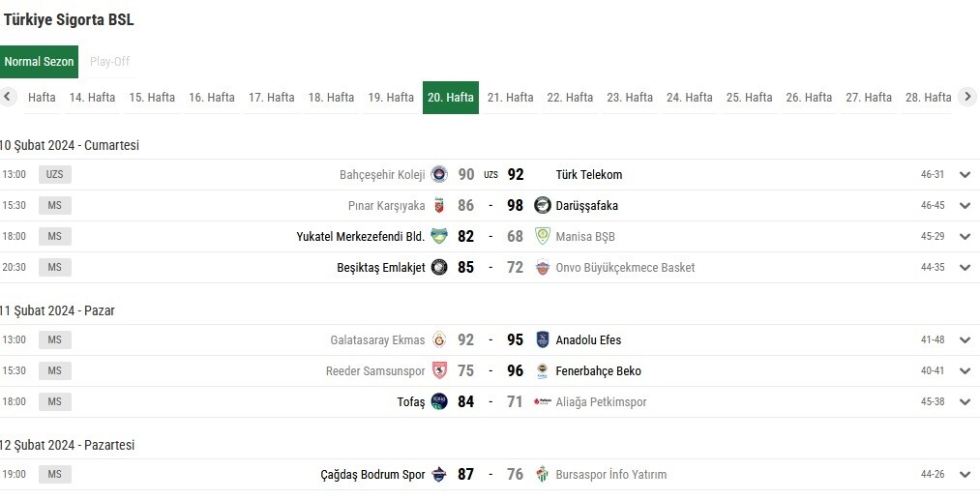
Task: Click the Darüşşafaka team logo
Action: (543, 205)
